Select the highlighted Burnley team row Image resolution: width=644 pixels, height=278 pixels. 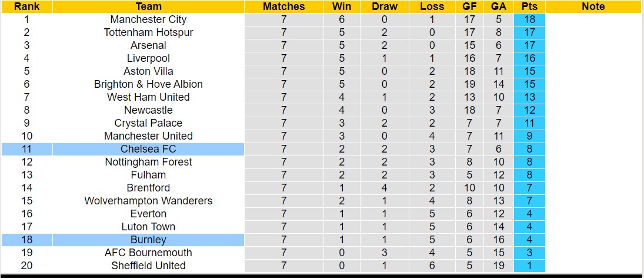point(148,240)
